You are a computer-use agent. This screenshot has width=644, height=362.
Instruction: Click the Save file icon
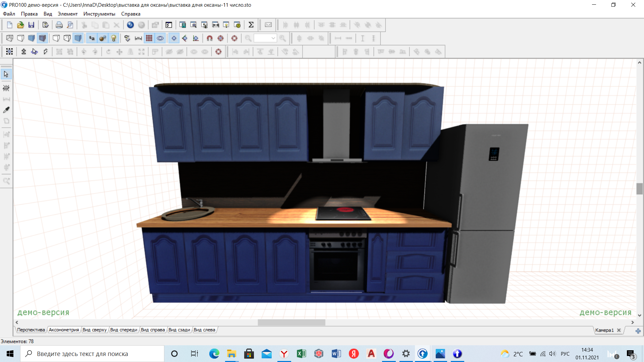tap(31, 25)
